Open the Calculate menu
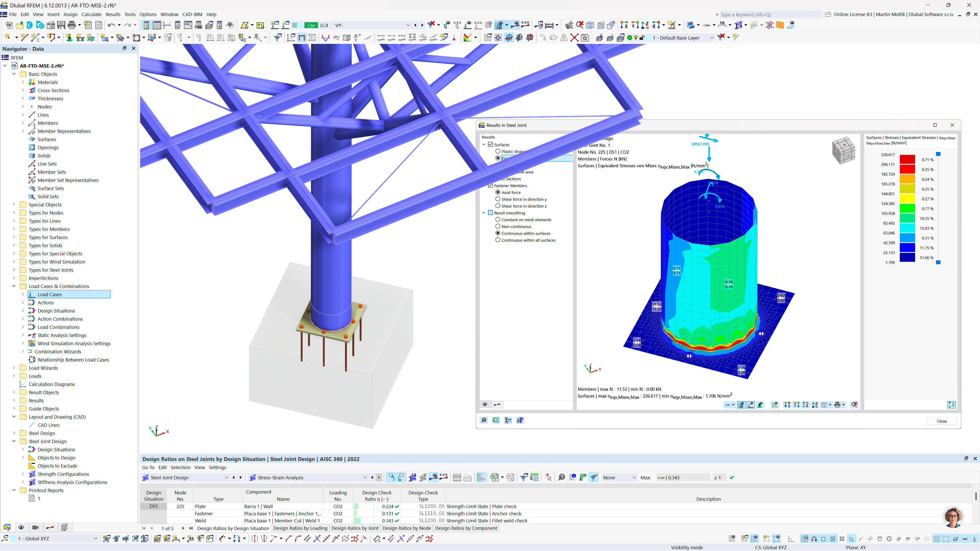This screenshot has height=551, width=980. (x=91, y=15)
